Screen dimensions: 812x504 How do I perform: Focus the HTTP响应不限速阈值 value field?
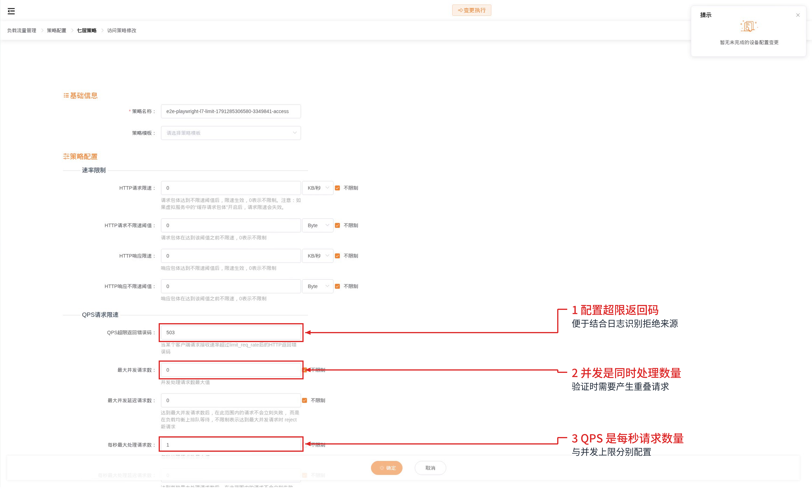(x=231, y=286)
